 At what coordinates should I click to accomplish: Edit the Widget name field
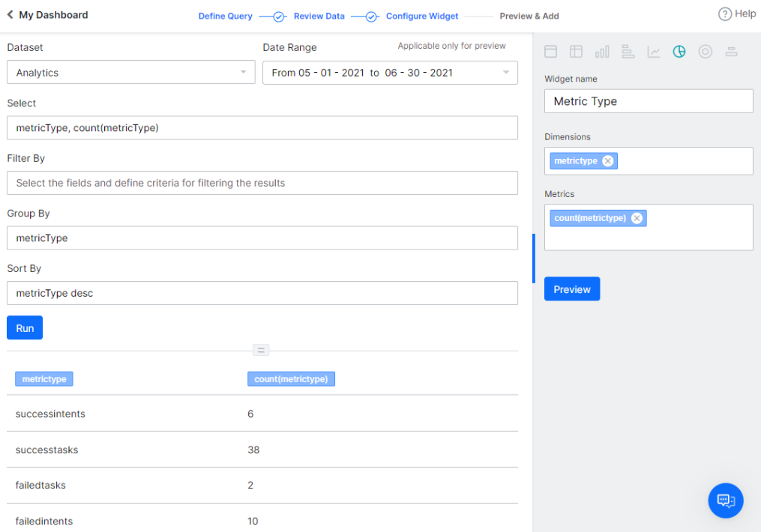tap(648, 100)
